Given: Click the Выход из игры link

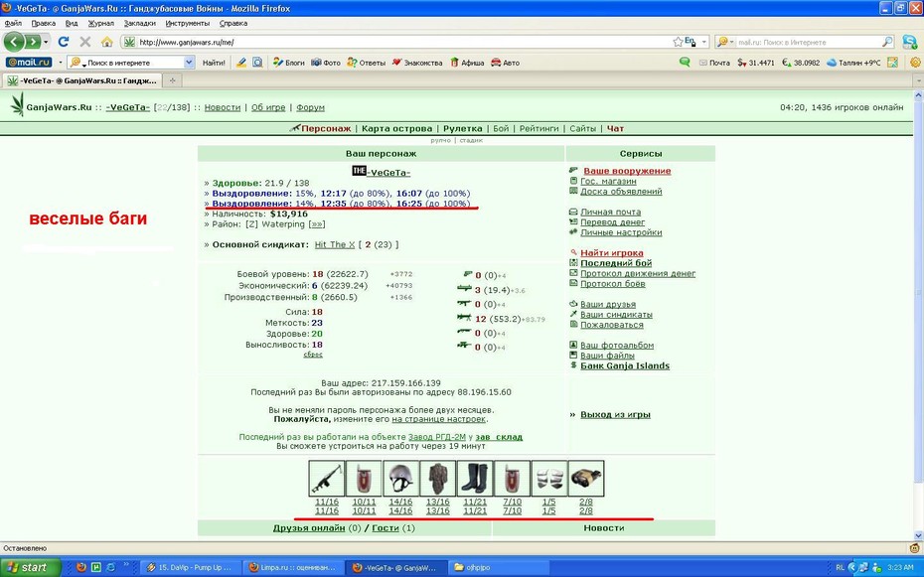Looking at the screenshot, I should coord(615,414).
